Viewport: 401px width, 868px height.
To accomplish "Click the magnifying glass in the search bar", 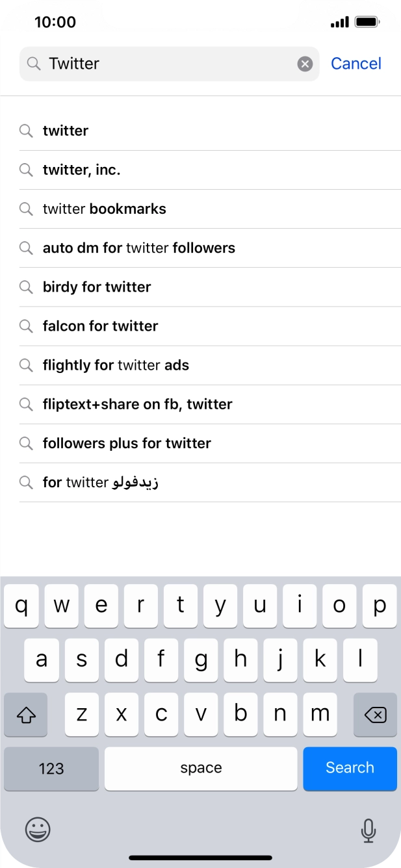I will point(32,63).
